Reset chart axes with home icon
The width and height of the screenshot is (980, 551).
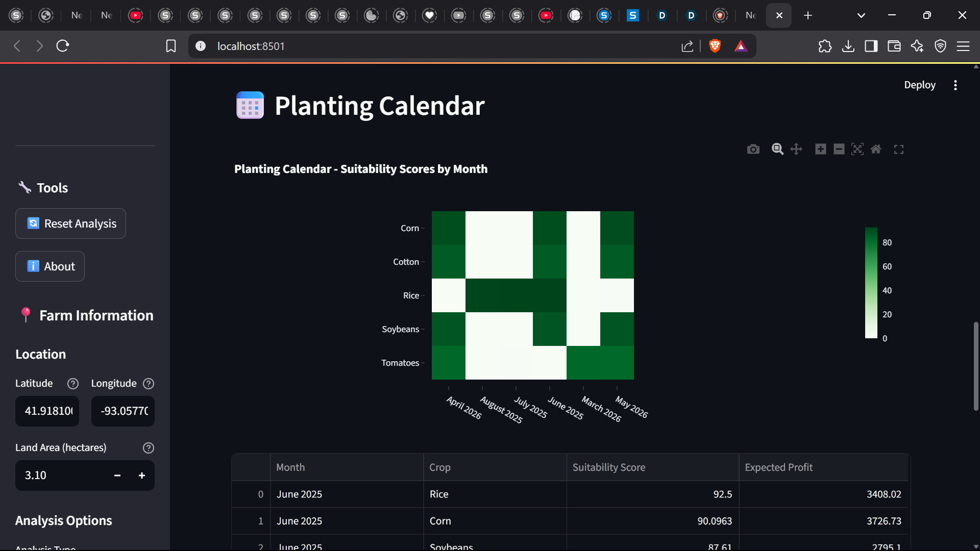[876, 149]
